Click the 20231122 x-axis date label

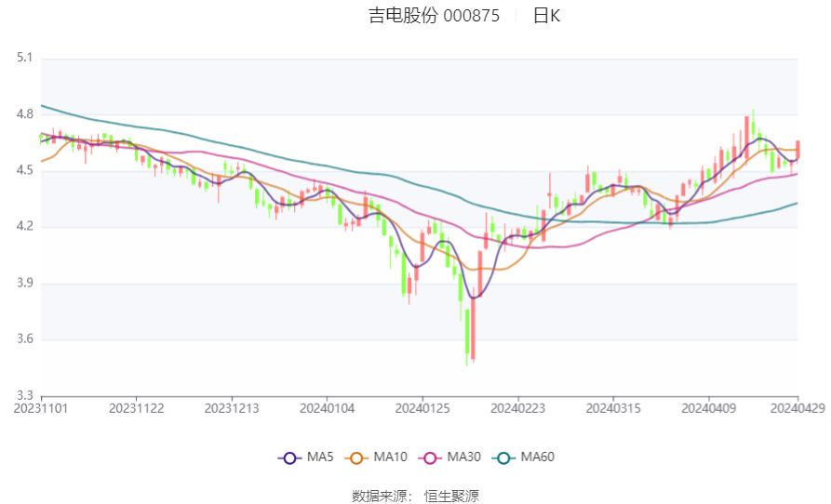point(137,408)
